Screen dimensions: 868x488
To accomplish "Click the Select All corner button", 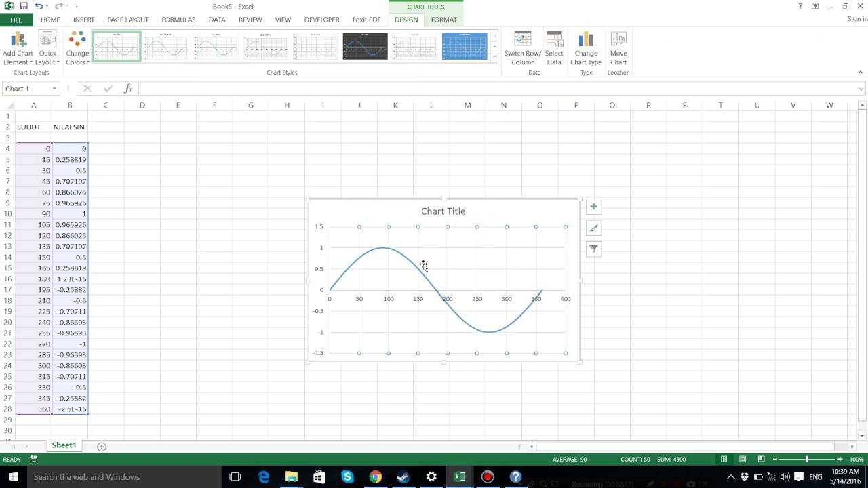I will 7,105.
